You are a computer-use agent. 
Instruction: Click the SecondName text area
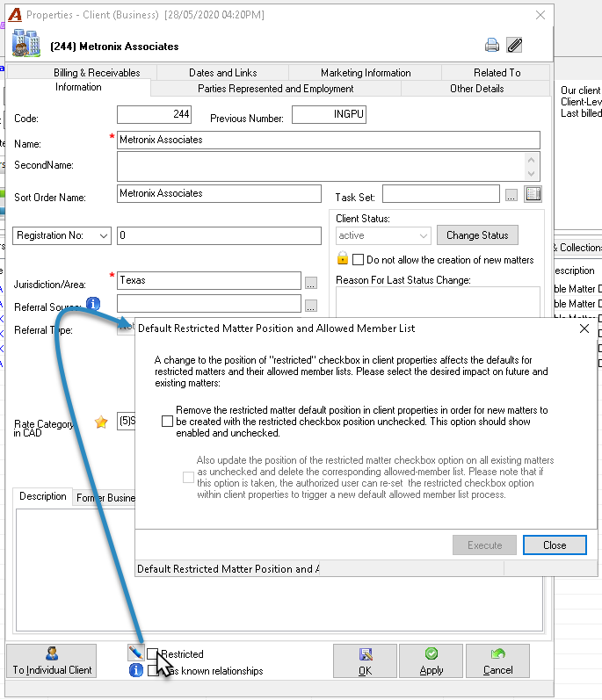point(321,166)
